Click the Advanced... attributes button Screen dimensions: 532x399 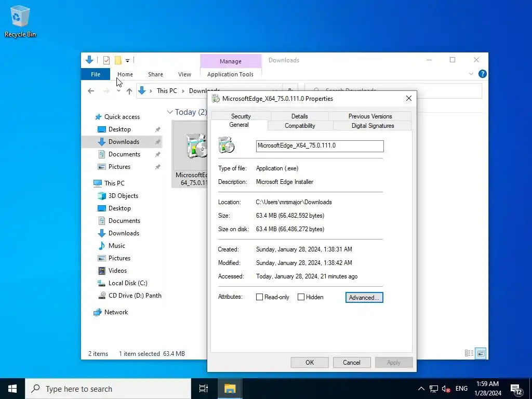(364, 298)
